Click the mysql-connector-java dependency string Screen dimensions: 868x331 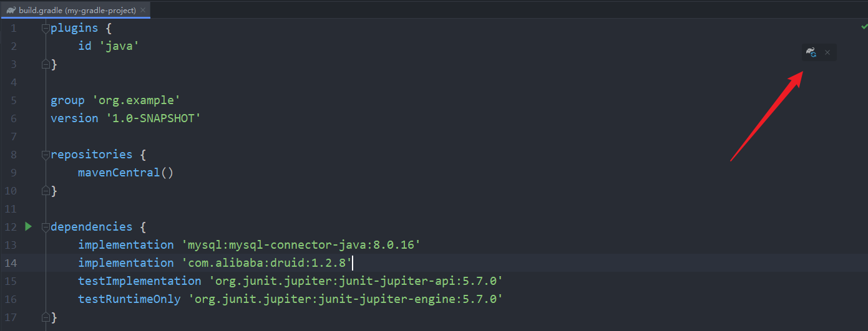point(300,245)
